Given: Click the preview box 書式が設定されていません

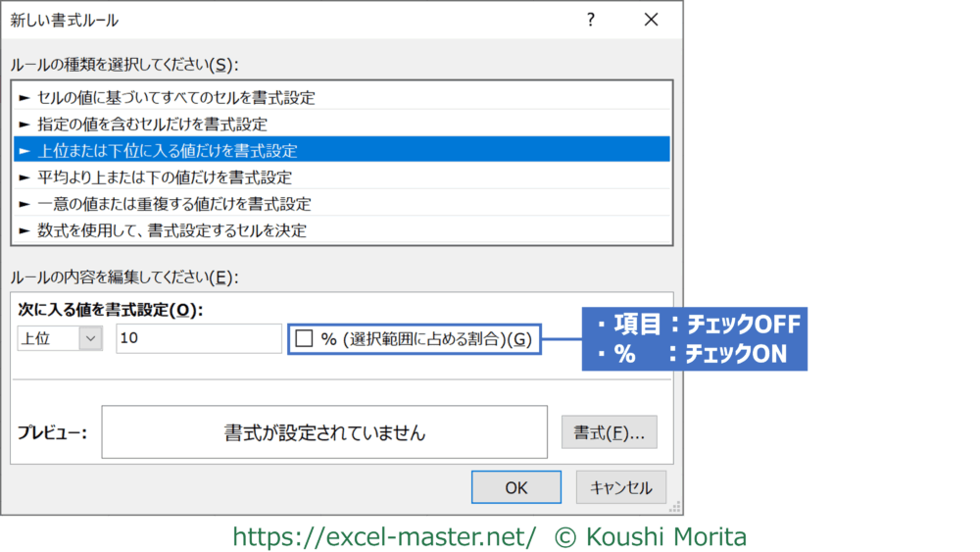Looking at the screenshot, I should (324, 432).
